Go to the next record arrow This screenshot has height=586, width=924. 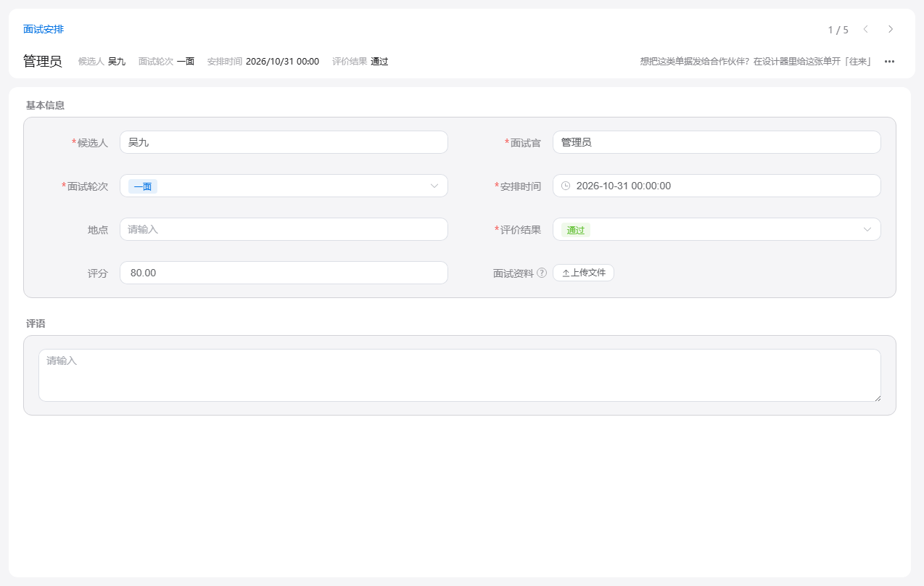point(891,30)
